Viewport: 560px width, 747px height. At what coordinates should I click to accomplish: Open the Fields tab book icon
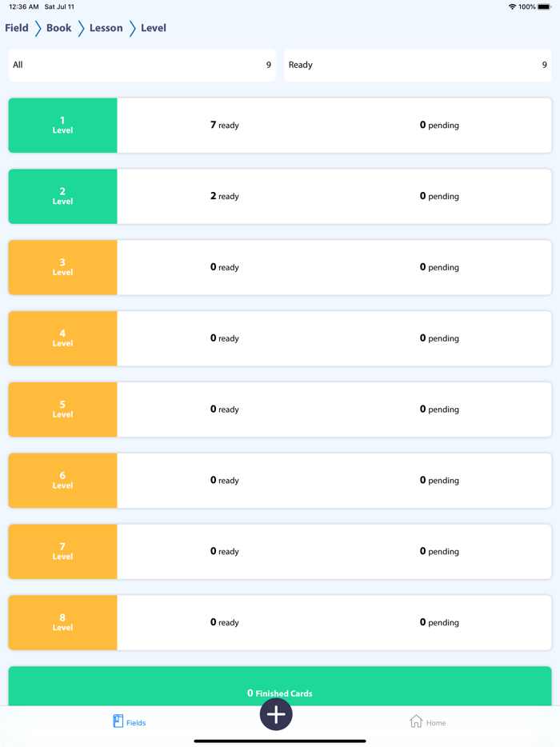118,721
